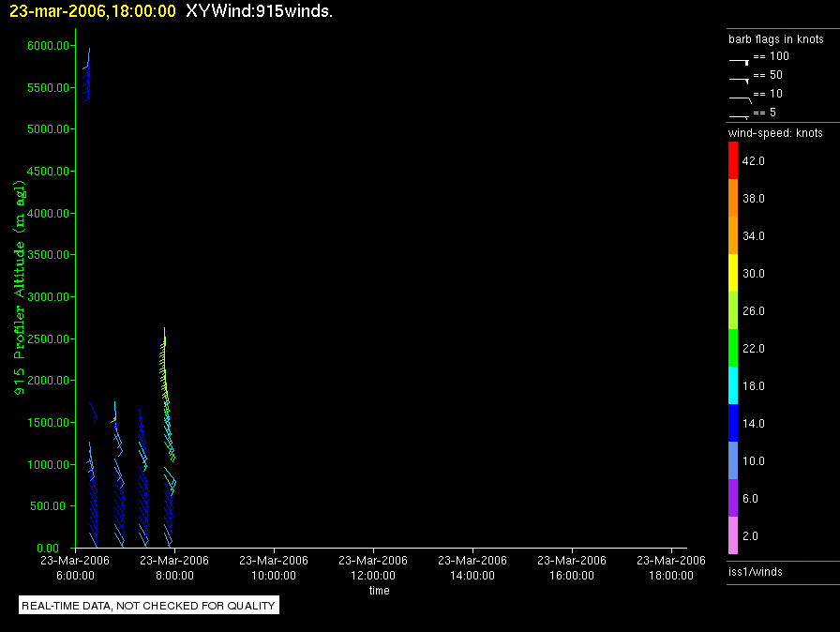Click the 2500.00 altitude tick label

click(48, 339)
